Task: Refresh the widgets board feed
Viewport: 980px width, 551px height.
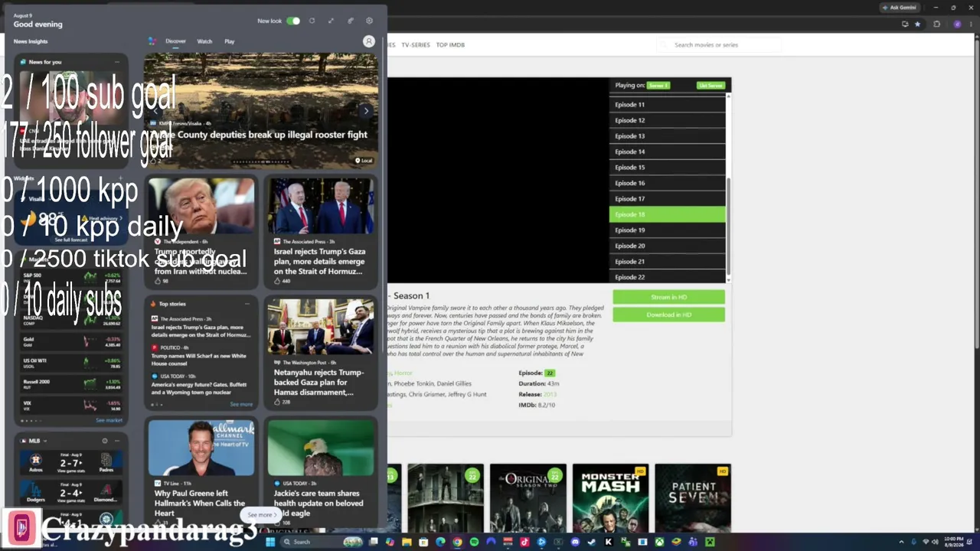Action: click(312, 21)
